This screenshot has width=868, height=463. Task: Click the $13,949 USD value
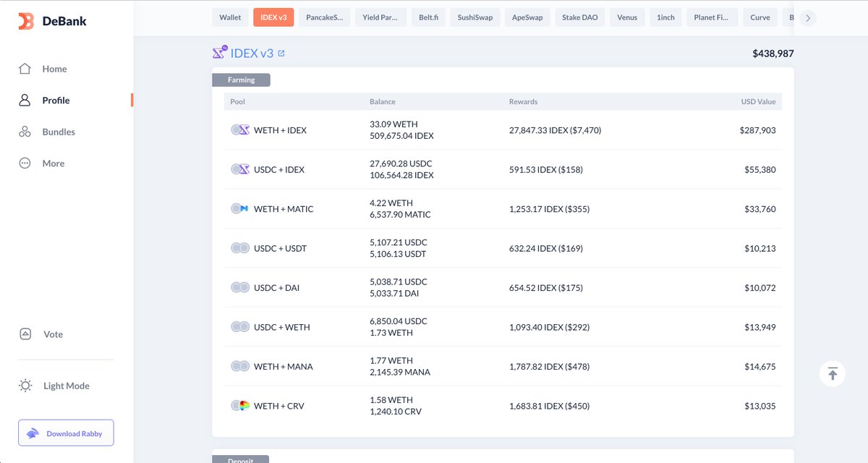pos(760,327)
